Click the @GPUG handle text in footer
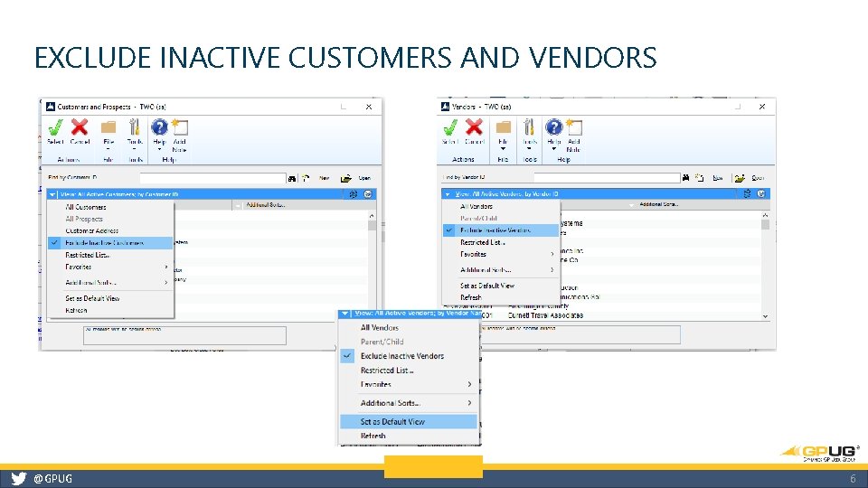This screenshot has height=488, width=868. click(x=52, y=479)
